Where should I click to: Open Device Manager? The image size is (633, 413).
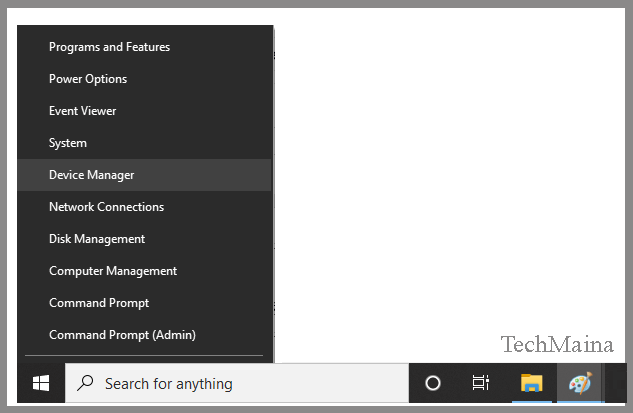coord(91,175)
